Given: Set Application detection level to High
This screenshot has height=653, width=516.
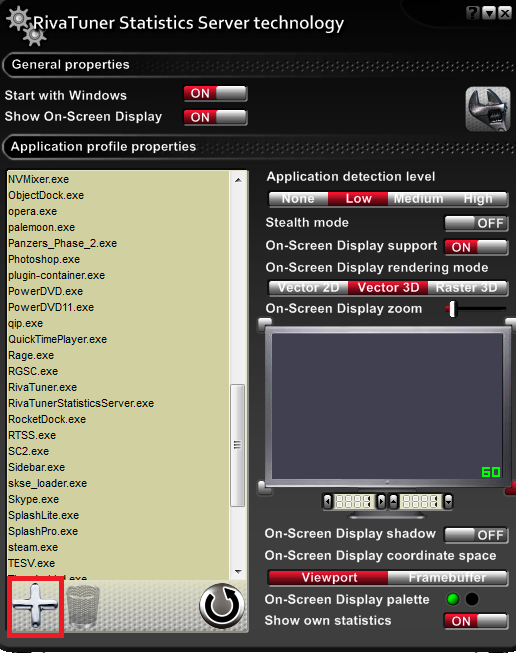Looking at the screenshot, I should point(478,199).
